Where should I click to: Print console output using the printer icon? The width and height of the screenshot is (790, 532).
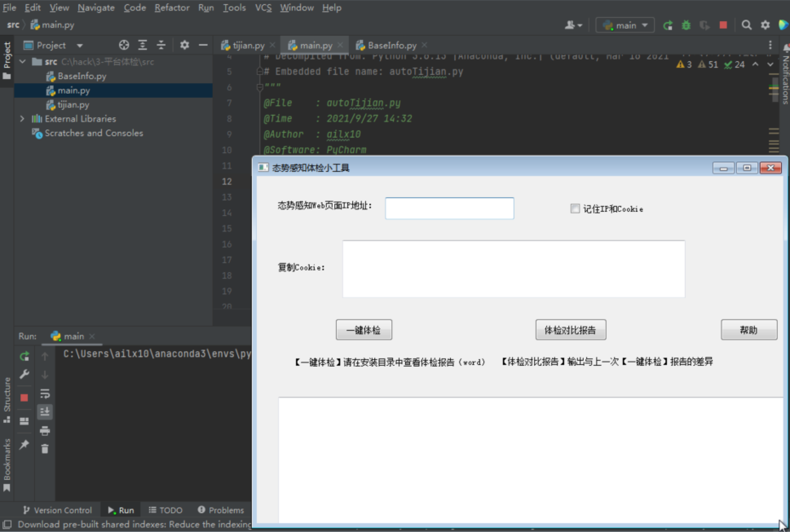pos(44,431)
